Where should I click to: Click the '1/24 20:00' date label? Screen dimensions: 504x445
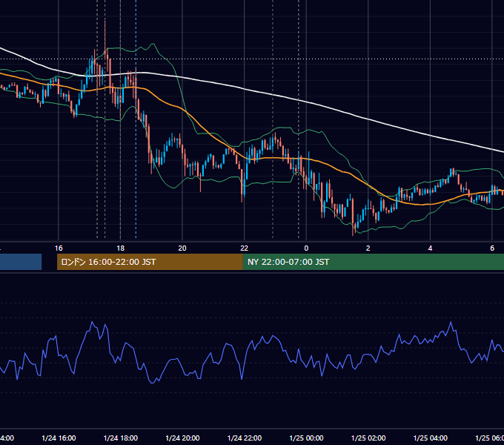(x=182, y=438)
